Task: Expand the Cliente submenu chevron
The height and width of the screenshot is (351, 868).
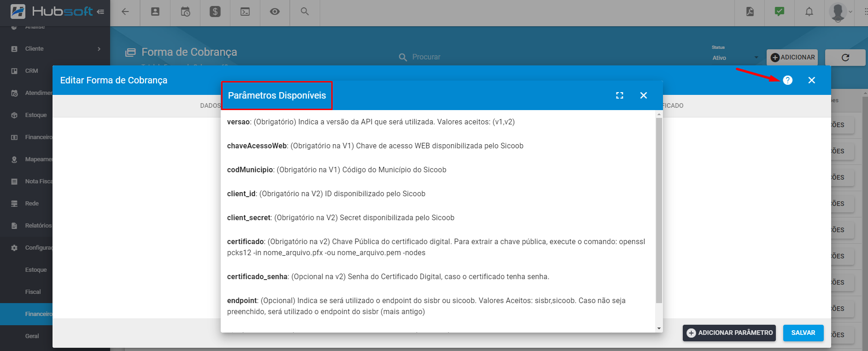Action: (x=99, y=49)
